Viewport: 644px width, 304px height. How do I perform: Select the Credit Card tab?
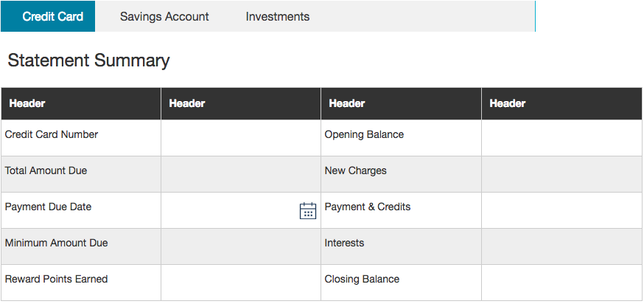click(48, 16)
